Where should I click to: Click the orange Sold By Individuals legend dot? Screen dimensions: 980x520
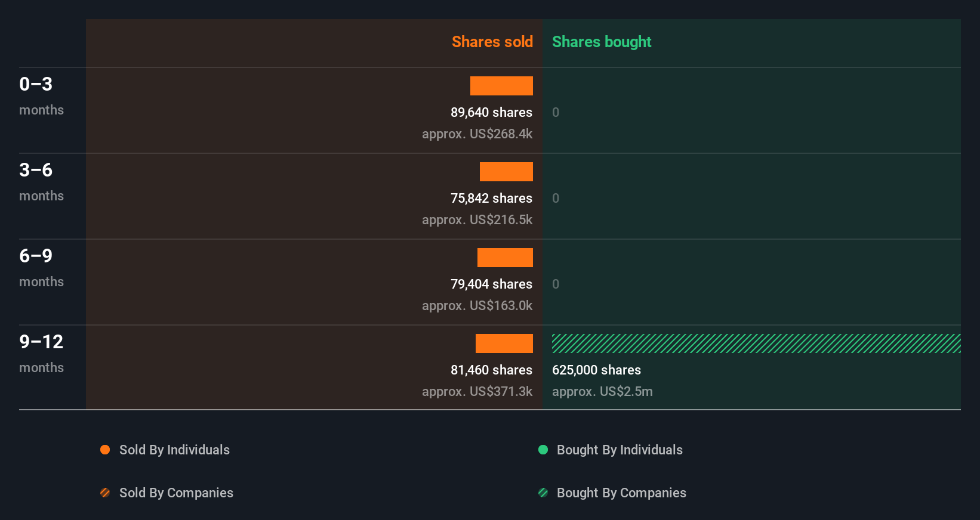(105, 450)
